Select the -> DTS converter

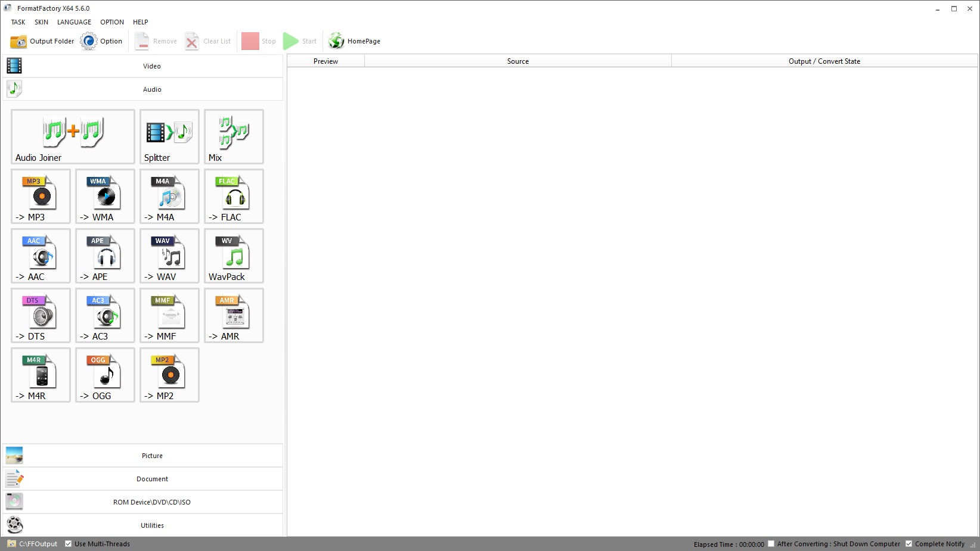pyautogui.click(x=41, y=315)
